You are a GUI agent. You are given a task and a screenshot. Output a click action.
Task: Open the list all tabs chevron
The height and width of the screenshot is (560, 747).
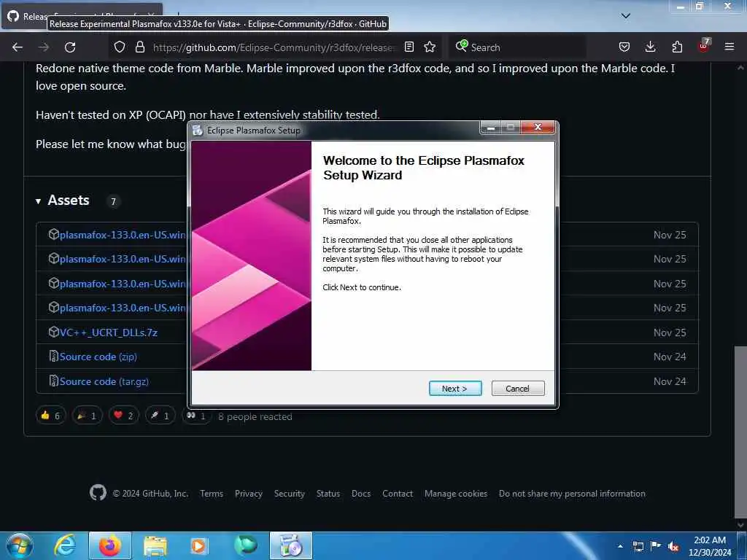(x=626, y=16)
